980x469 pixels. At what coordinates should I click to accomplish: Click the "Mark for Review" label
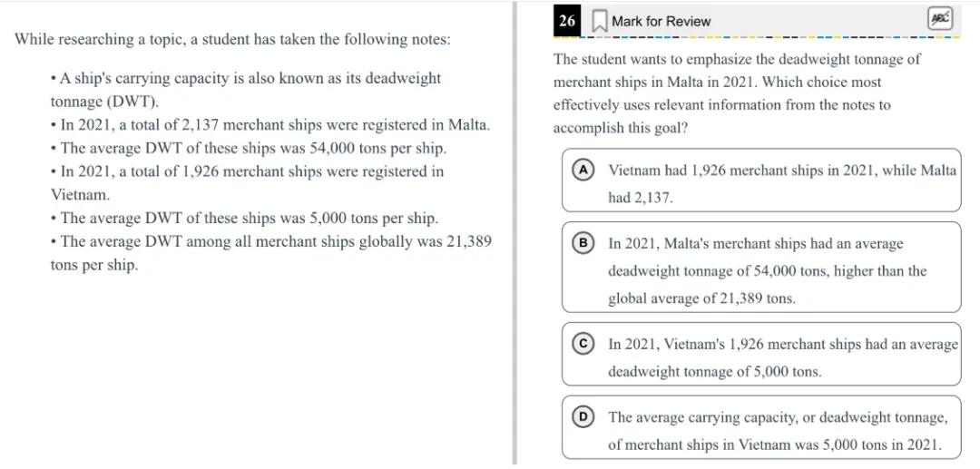coord(661,21)
